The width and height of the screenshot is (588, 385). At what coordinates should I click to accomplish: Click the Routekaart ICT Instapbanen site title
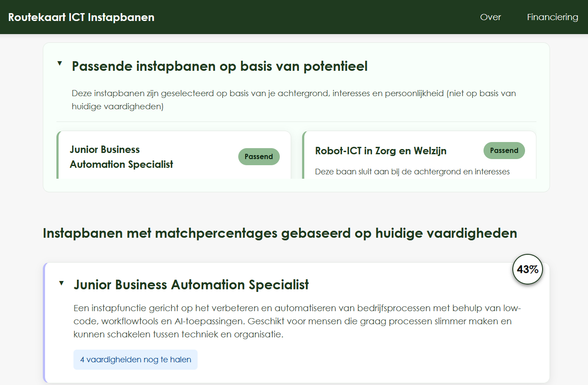(x=81, y=17)
